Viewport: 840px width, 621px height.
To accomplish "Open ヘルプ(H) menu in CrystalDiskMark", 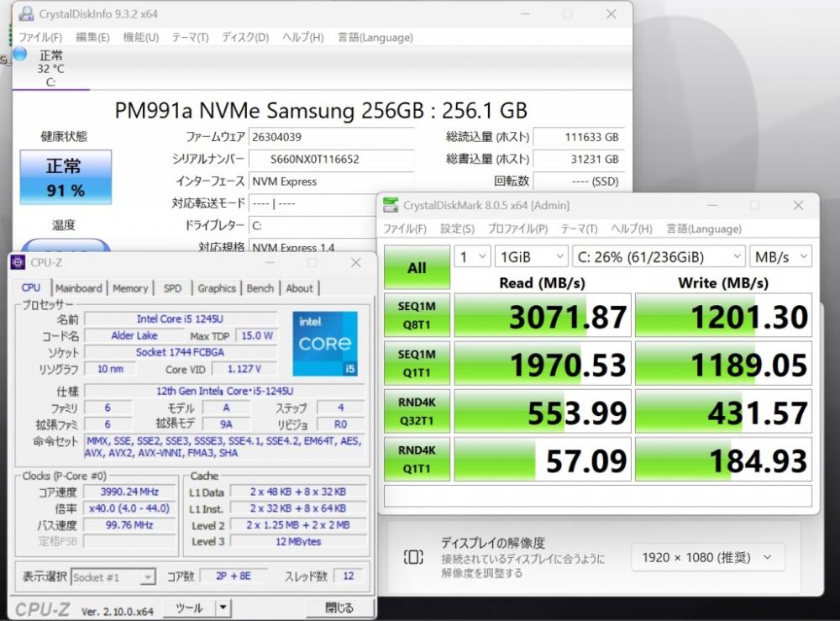I will pyautogui.click(x=632, y=229).
